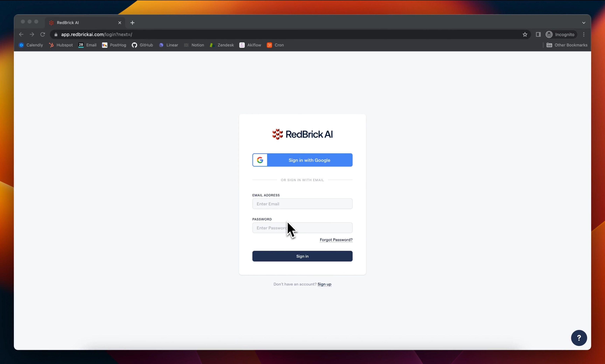Select the RedBrick AI browser tab
This screenshot has height=364, width=605.
pyautogui.click(x=85, y=23)
